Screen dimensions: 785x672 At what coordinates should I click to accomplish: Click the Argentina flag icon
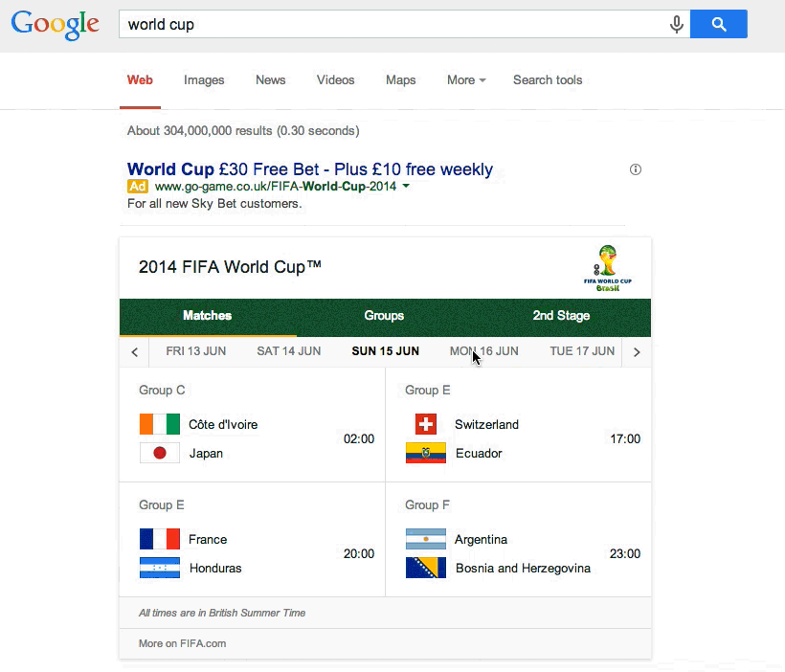[x=426, y=539]
